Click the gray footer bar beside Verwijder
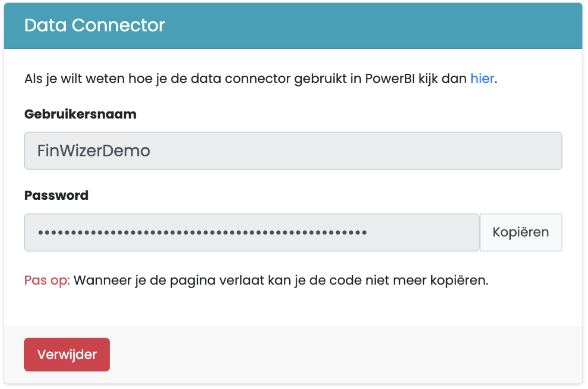The image size is (588, 389). (345, 354)
